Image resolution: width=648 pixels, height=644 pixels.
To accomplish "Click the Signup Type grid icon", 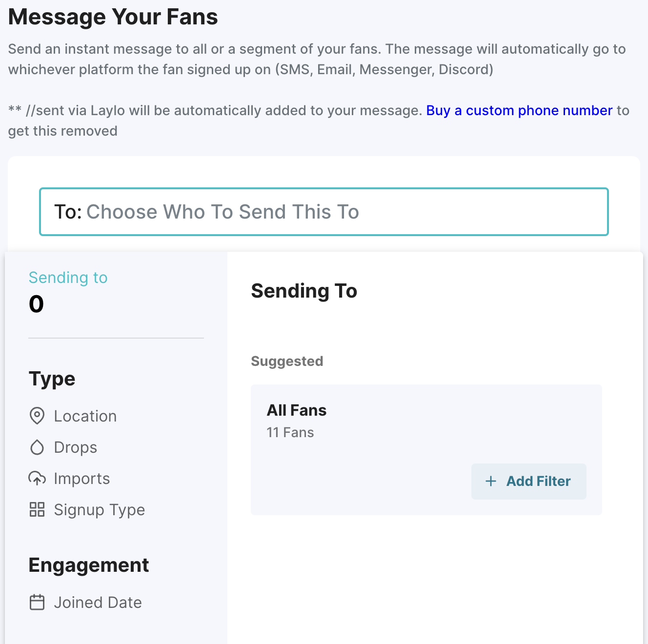I will point(37,510).
